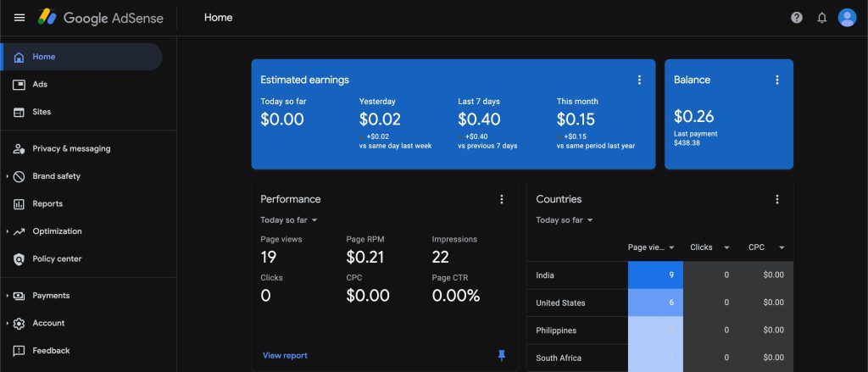Click the View report link
The width and height of the screenshot is (868, 372).
pyautogui.click(x=285, y=356)
